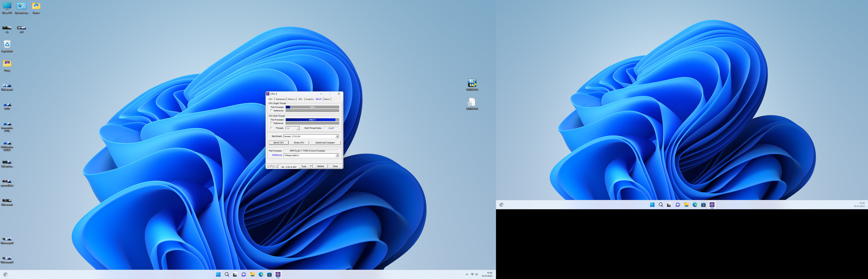Expand the Tools dropdown arrow
Viewport: 868px width, 279px height.
point(311,166)
